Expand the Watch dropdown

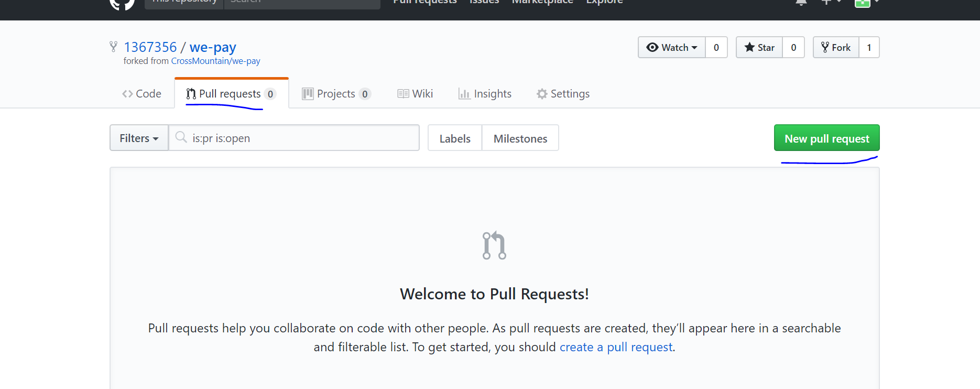coord(672,47)
